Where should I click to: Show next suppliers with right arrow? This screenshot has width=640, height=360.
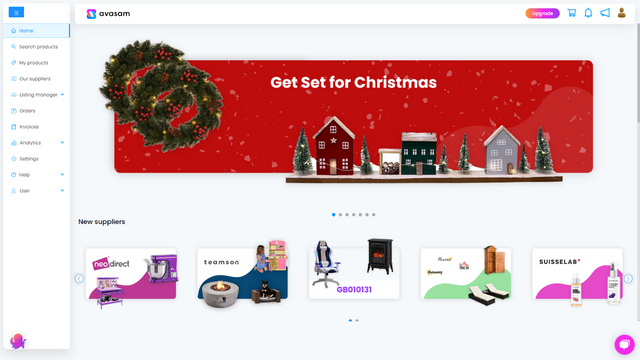628,278
